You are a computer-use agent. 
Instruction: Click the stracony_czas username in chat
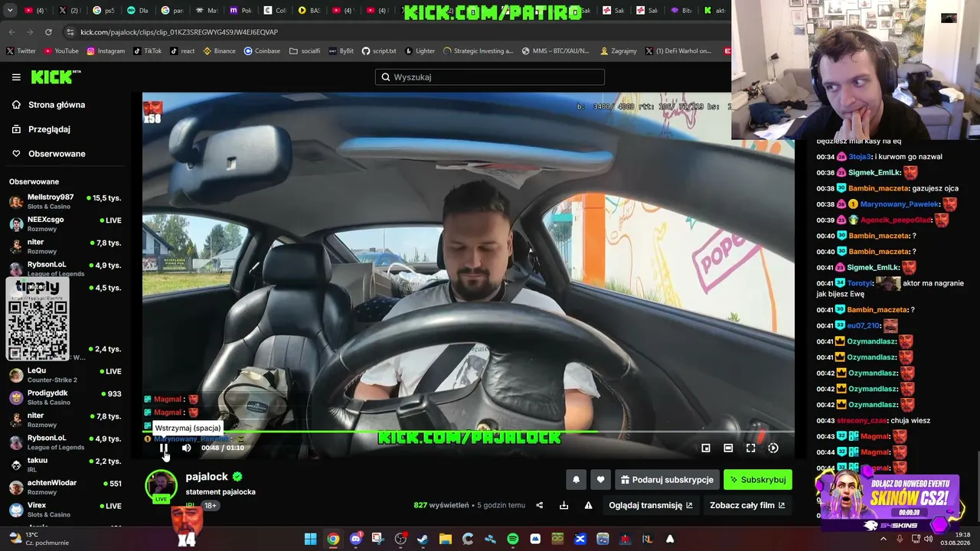pos(861,421)
